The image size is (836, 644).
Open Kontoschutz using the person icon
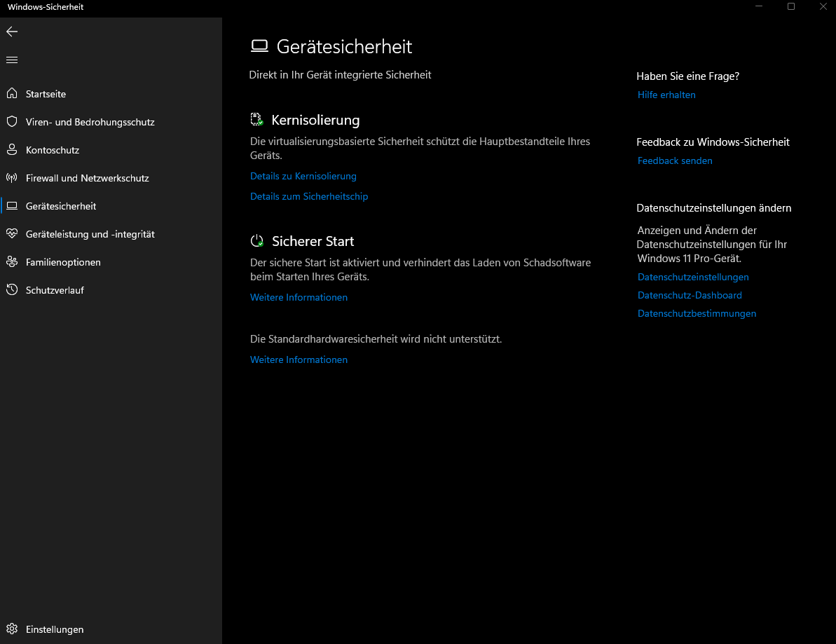12,150
